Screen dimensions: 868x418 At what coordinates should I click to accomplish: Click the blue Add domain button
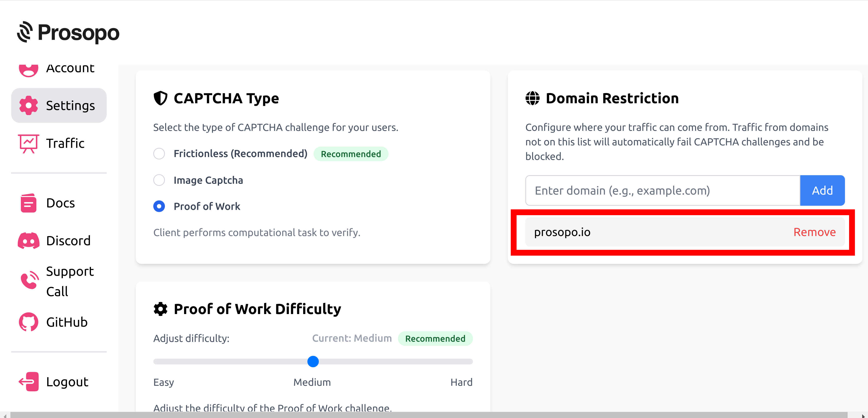coord(822,190)
